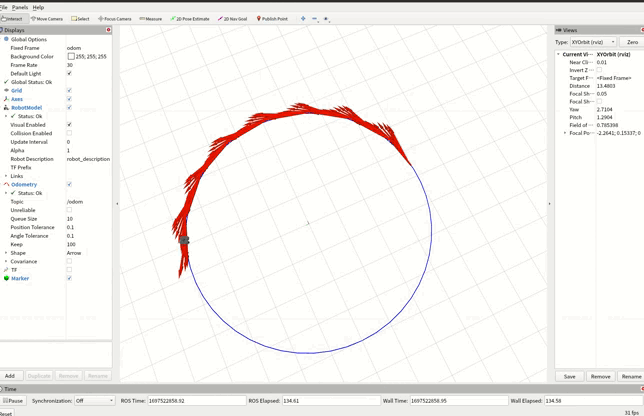
Task: Open the view Type dropdown
Action: point(592,42)
